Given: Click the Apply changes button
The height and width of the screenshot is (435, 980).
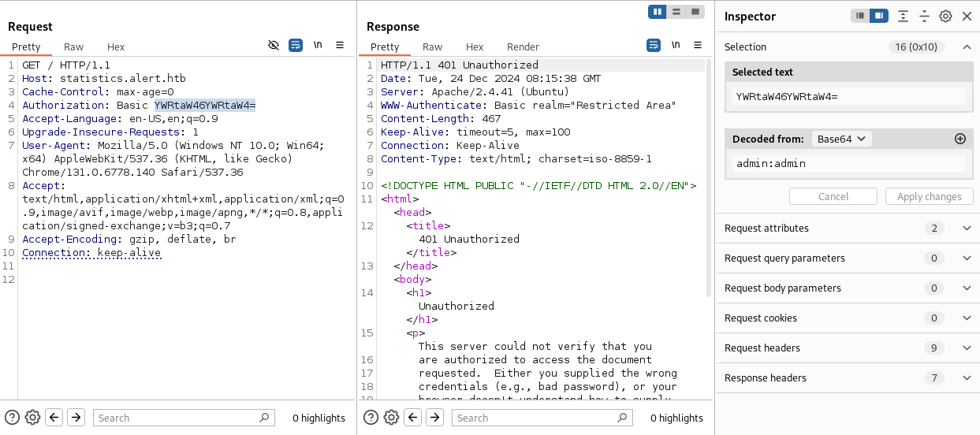Looking at the screenshot, I should pyautogui.click(x=929, y=197).
